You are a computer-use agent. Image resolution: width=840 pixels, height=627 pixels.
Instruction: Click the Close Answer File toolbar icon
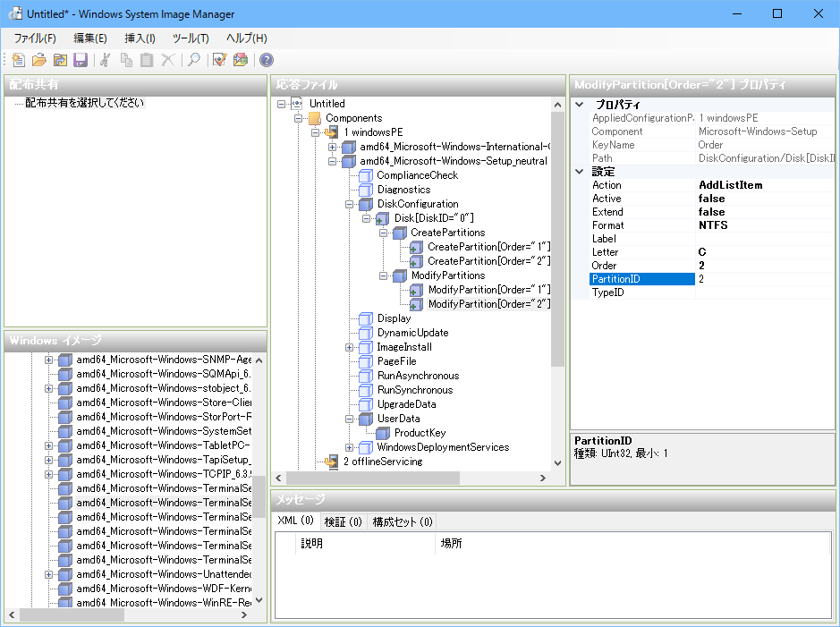pos(59,60)
